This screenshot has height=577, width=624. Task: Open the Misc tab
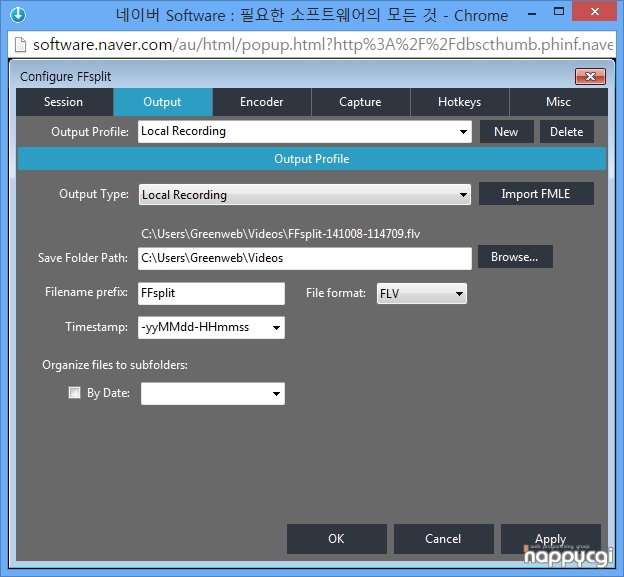(558, 102)
